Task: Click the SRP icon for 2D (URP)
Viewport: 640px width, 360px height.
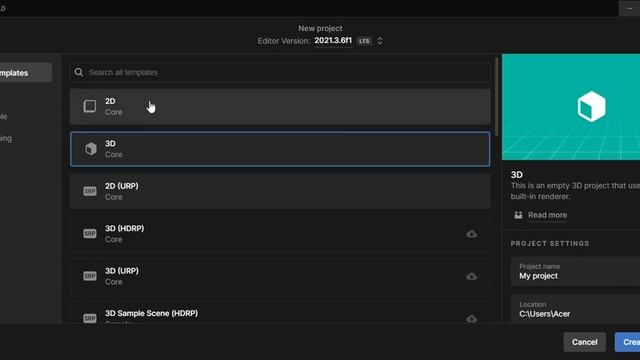Action: [x=90, y=191]
